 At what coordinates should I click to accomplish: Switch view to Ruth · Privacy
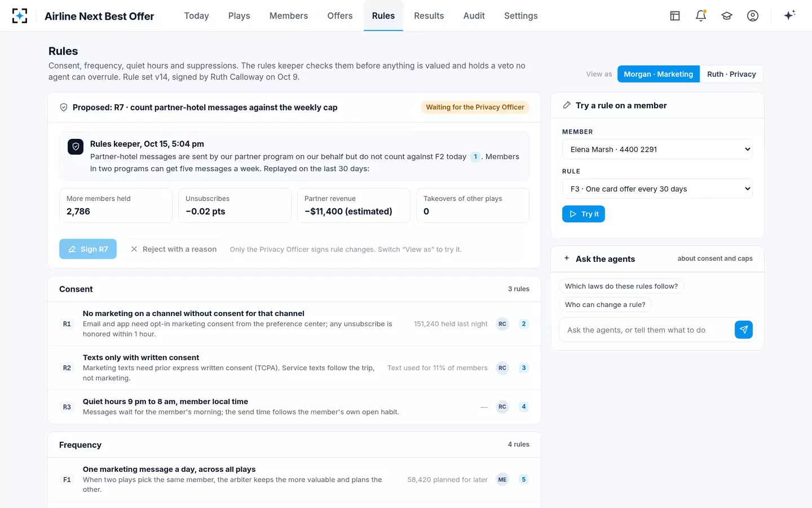tap(731, 74)
